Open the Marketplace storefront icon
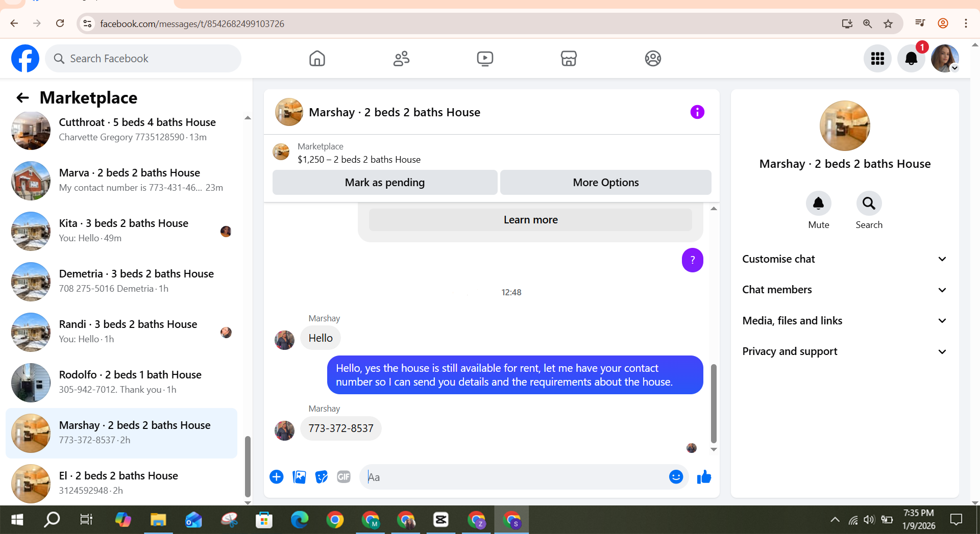Viewport: 980px width, 534px height. (x=569, y=59)
